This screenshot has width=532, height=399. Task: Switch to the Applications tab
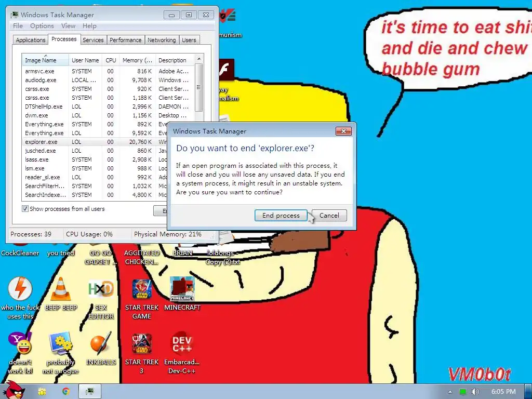coord(31,40)
